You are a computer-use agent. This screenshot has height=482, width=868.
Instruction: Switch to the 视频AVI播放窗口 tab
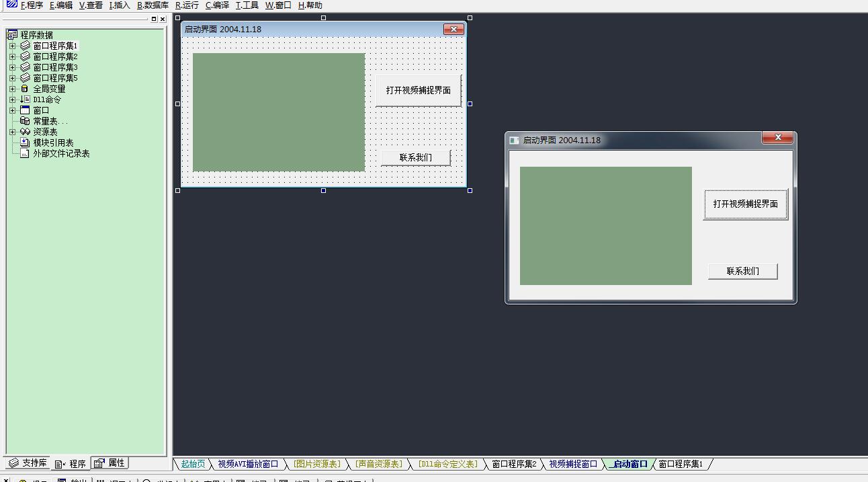248,464
